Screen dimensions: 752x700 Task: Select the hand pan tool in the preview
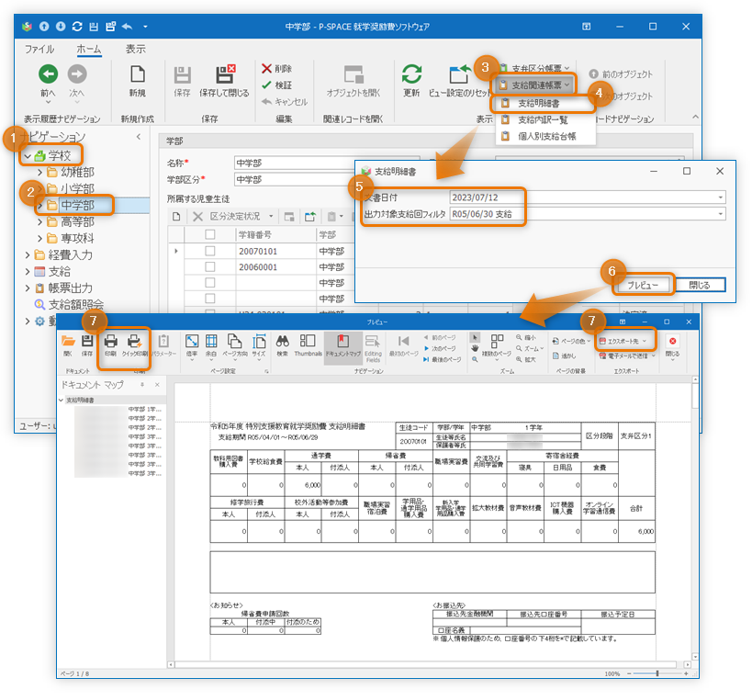(475, 348)
